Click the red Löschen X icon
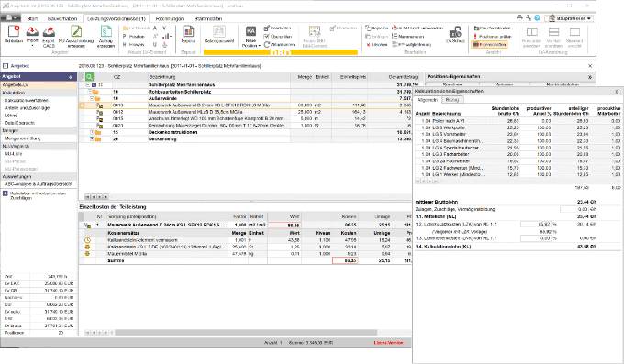 coord(368,45)
